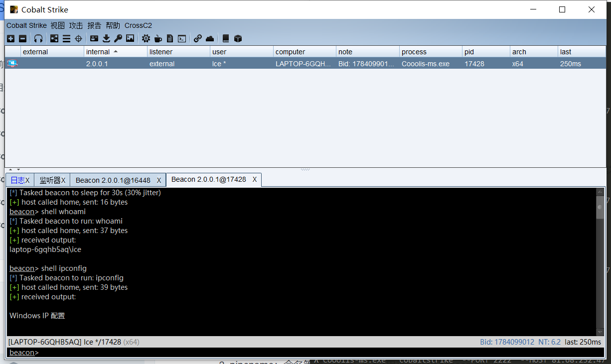611x364 pixels.
Task: Open keystrokes view via key icon
Action: coord(118,38)
